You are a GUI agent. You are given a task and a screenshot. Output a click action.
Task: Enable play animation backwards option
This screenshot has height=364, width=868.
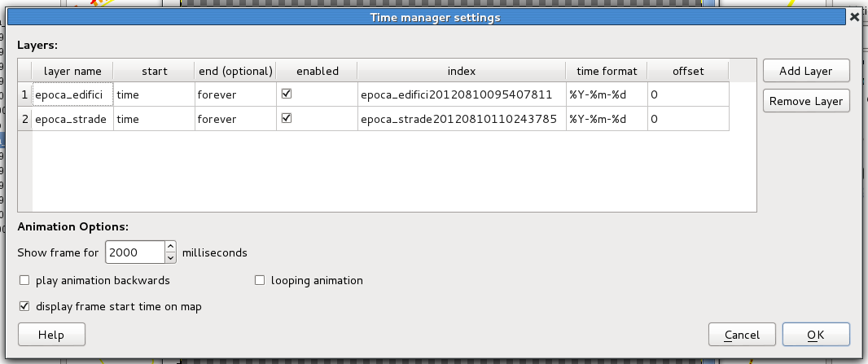pos(24,281)
